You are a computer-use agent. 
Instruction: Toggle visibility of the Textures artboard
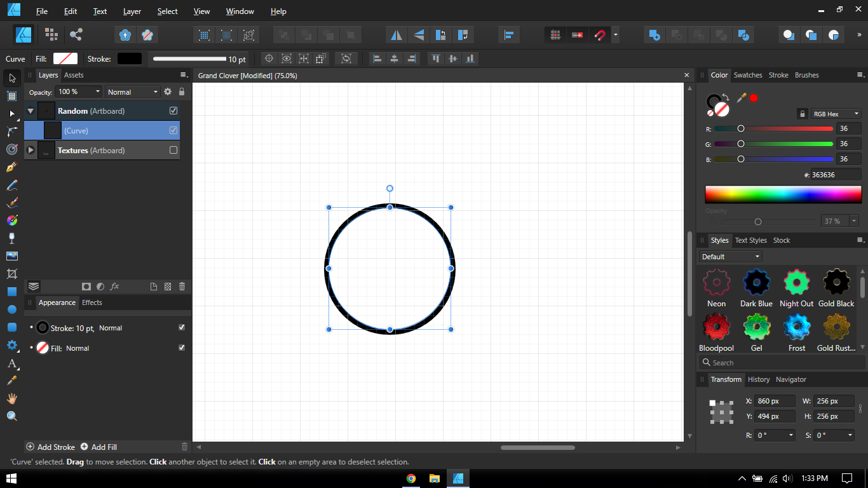pyautogui.click(x=173, y=150)
